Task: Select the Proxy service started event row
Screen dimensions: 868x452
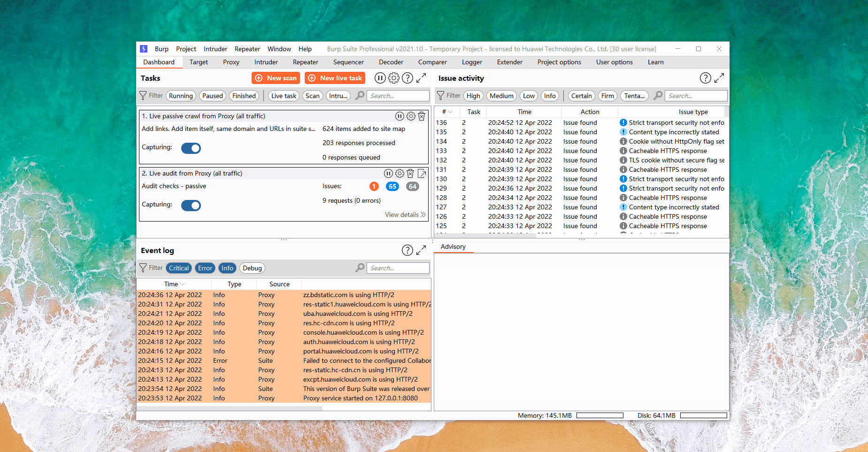Action: pos(284,398)
